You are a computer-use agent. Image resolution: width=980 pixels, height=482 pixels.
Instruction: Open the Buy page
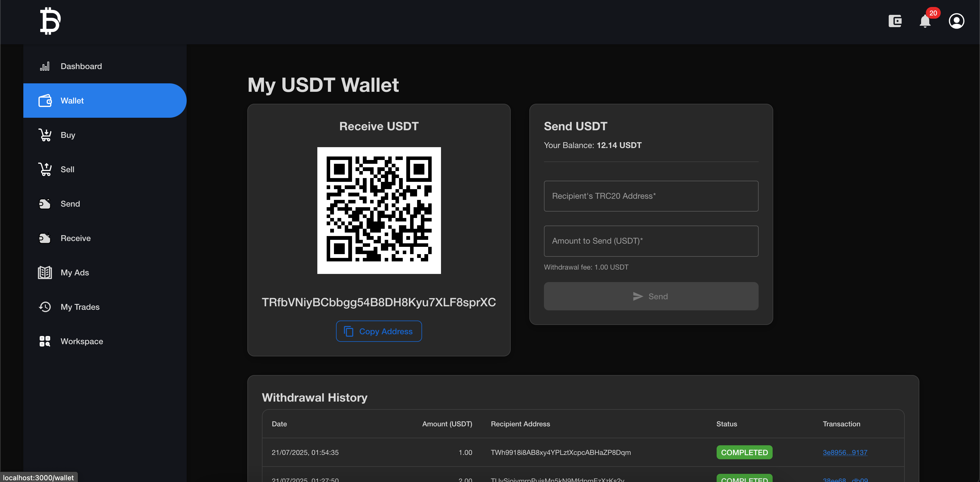tap(105, 135)
